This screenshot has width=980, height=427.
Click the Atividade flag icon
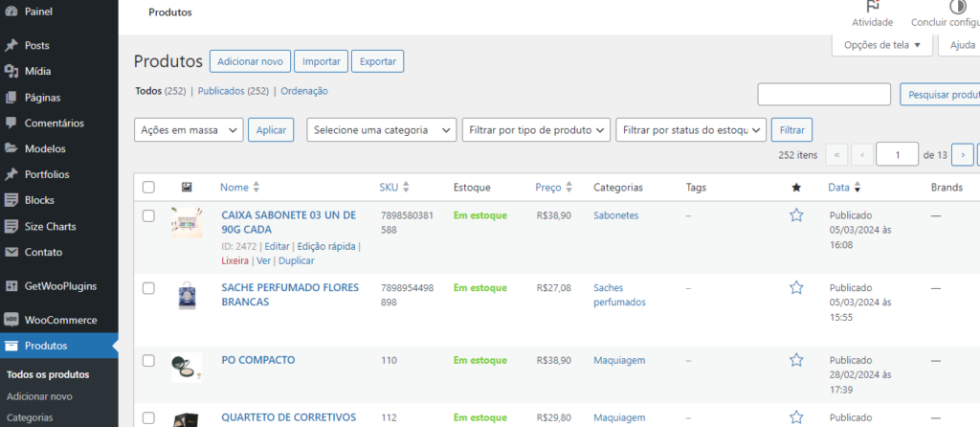(872, 6)
